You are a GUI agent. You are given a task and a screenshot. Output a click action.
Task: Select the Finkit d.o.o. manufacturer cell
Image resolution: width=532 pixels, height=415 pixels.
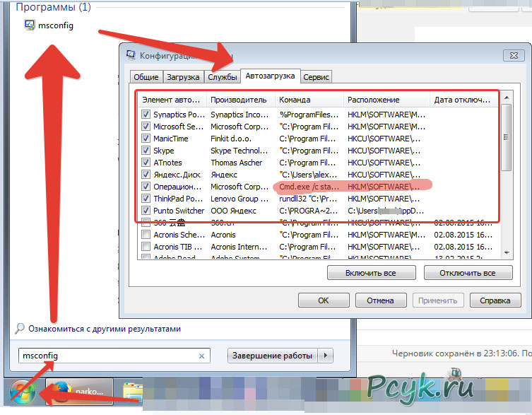[231, 139]
